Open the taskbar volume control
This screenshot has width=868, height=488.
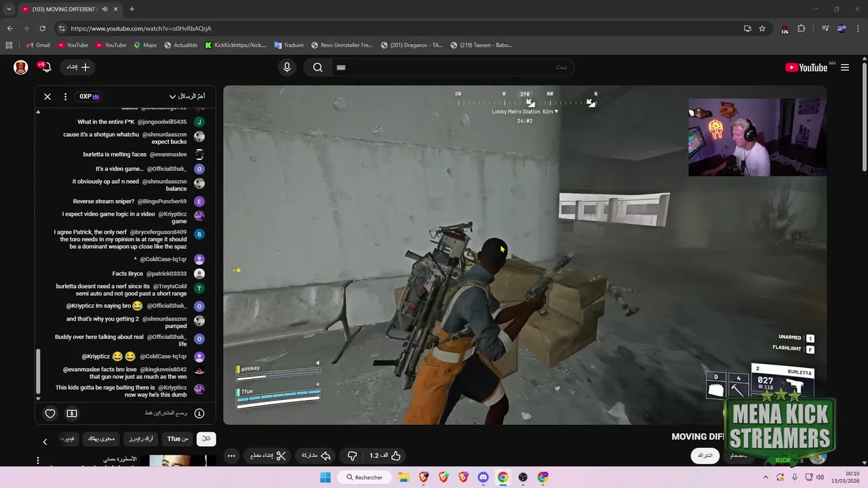click(x=820, y=477)
